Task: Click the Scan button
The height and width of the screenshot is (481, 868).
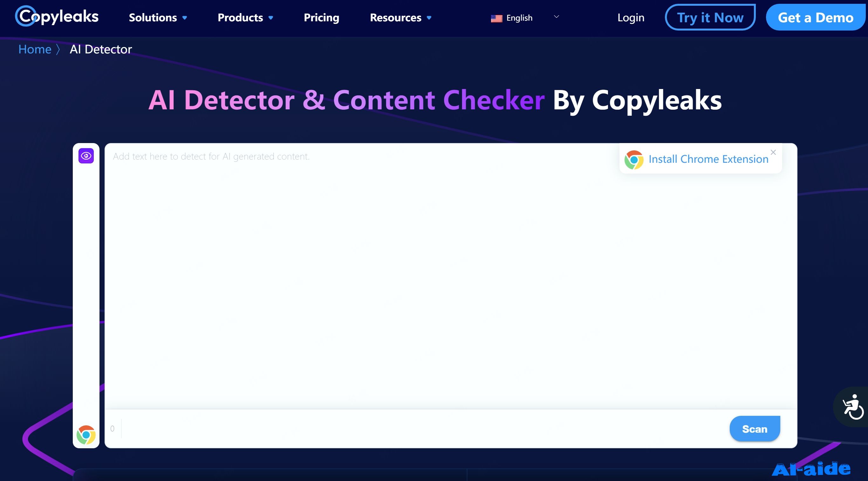Action: 755,429
